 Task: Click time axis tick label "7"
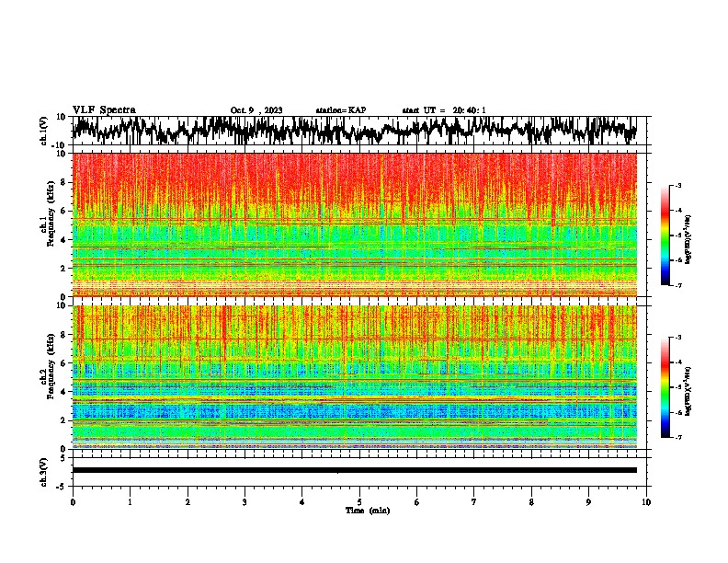(474, 502)
